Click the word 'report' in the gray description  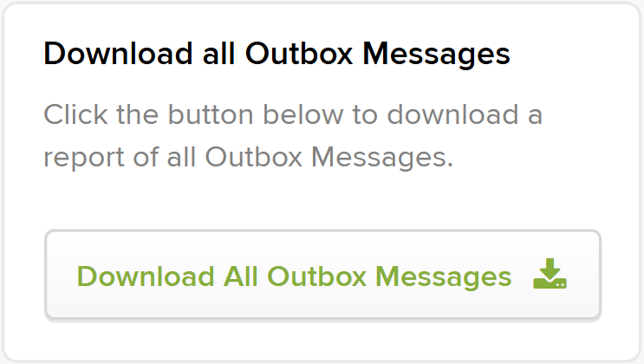(84, 159)
